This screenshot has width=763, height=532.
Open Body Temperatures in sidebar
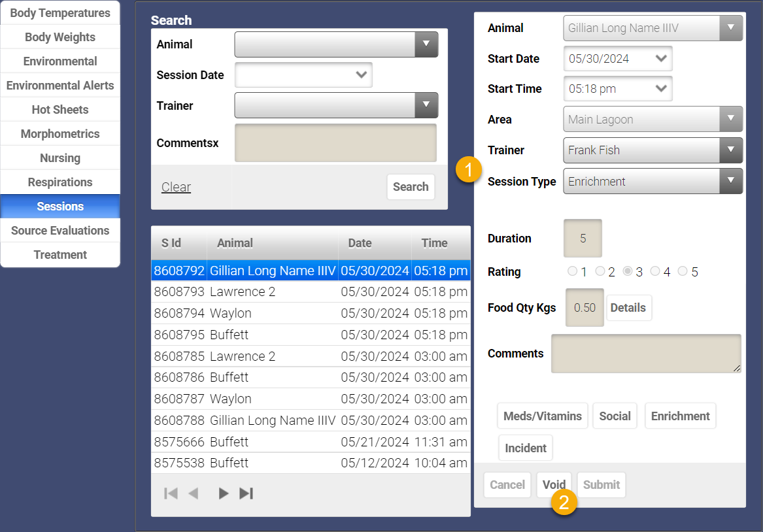60,13
